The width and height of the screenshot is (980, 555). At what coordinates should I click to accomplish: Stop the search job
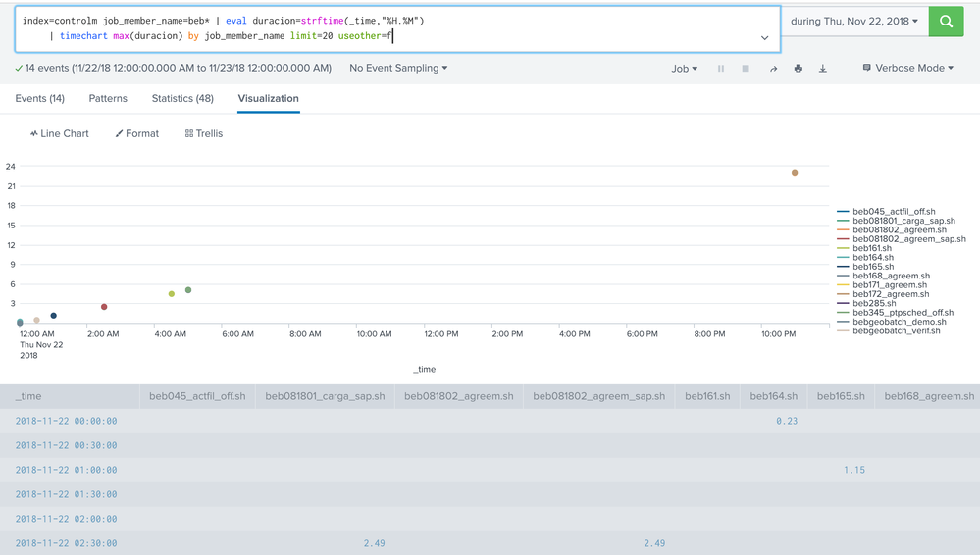tap(746, 69)
